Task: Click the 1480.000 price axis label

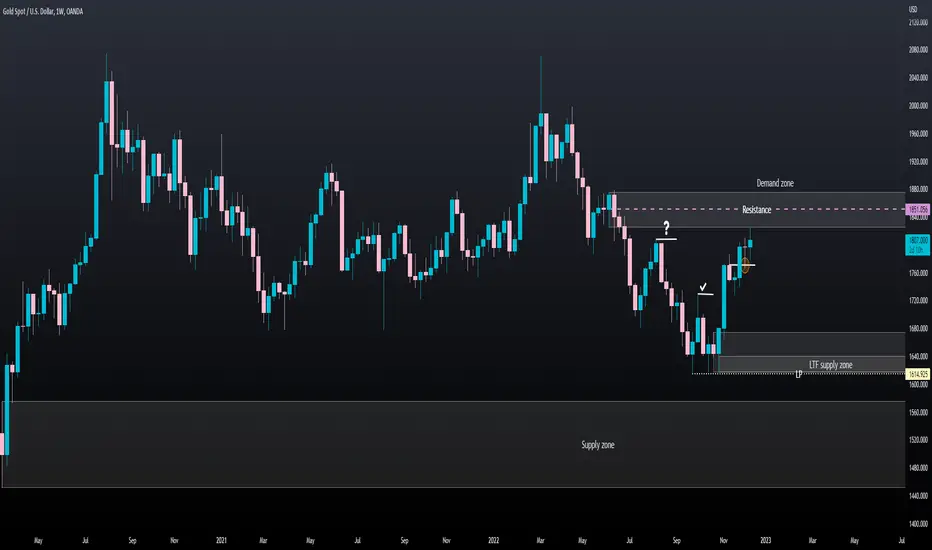Action: pos(918,468)
